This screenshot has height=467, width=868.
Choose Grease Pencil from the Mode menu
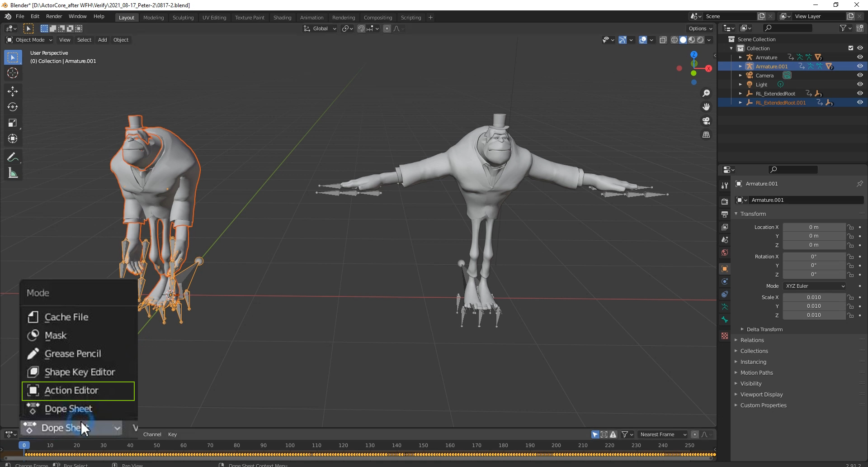click(78, 354)
